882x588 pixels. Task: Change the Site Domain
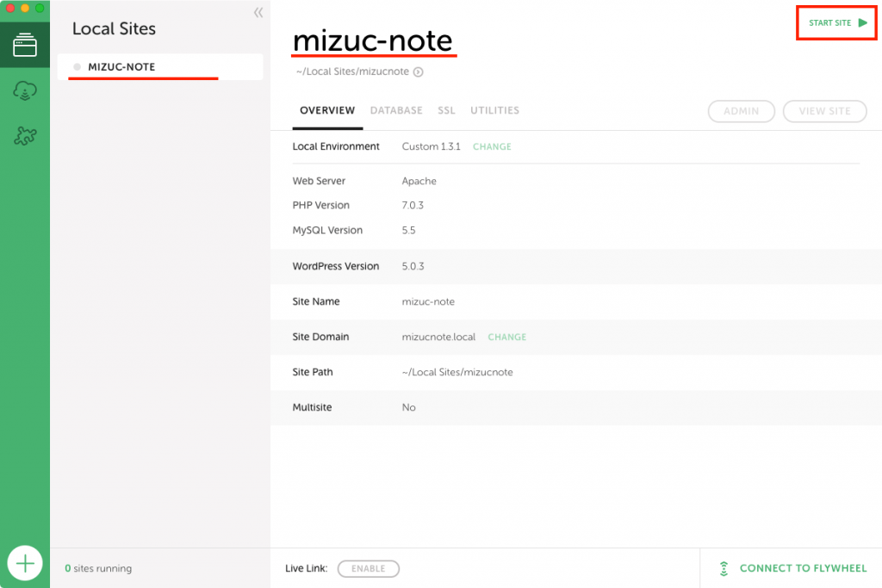(x=506, y=337)
